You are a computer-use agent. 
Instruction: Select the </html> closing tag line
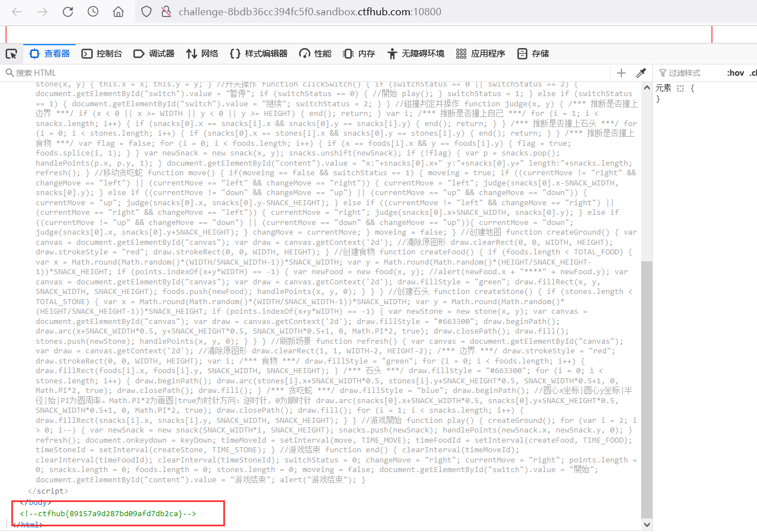27,525
